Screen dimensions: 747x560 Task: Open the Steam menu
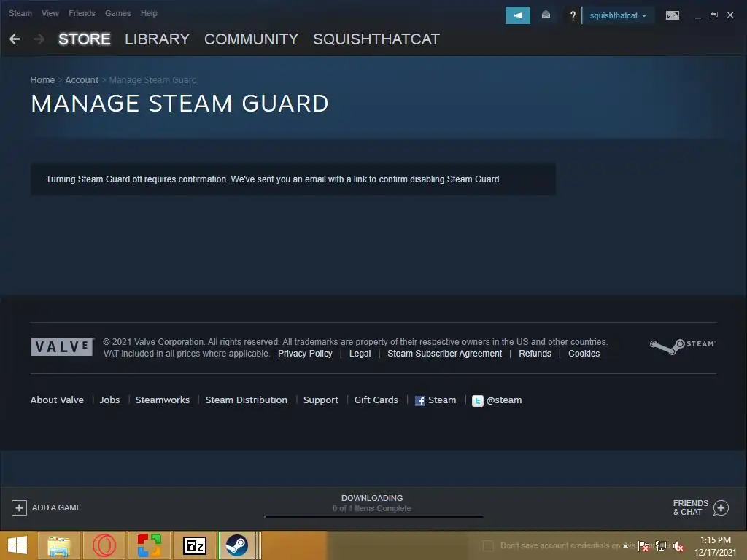[x=20, y=13]
